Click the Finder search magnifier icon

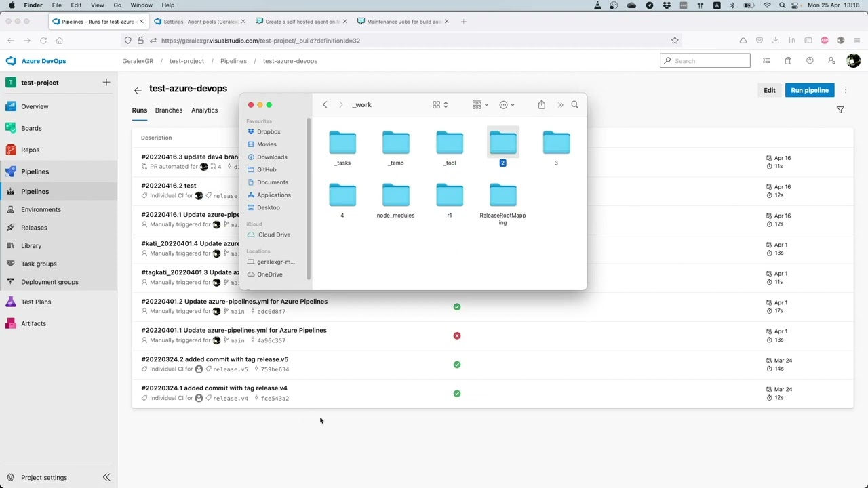coord(574,104)
